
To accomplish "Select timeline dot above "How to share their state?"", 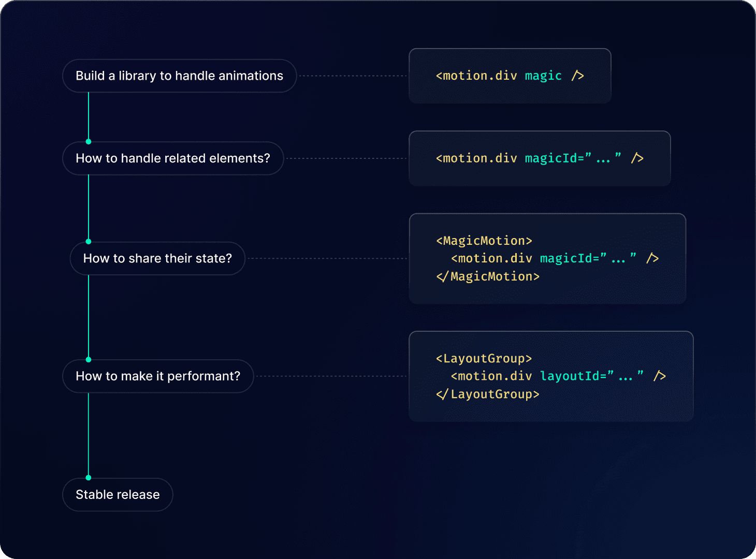I will click(x=89, y=242).
